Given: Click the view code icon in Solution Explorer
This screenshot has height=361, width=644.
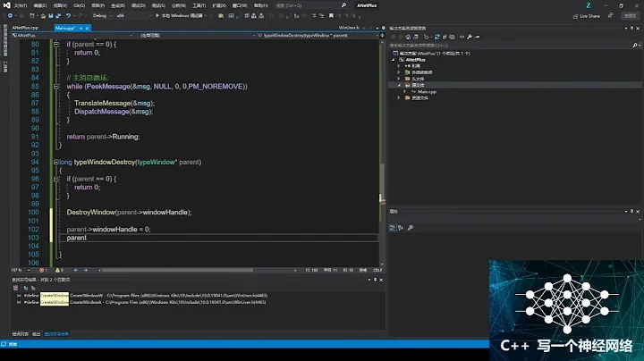Looking at the screenshot, I should click(x=462, y=37).
